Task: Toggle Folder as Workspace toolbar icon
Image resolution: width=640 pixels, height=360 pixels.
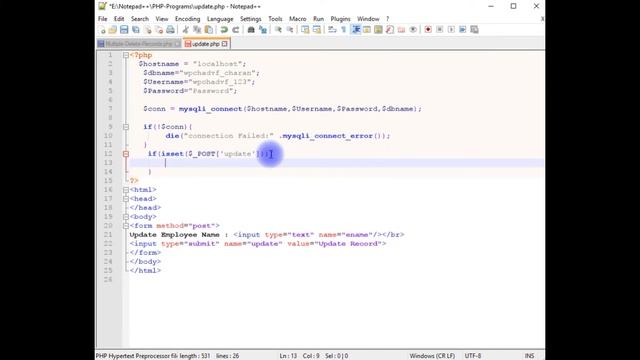Action: coord(401,30)
